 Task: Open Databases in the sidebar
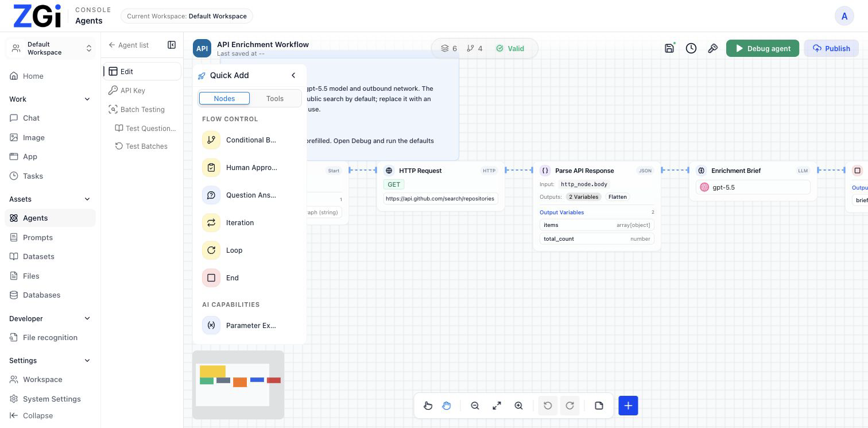pyautogui.click(x=51, y=295)
